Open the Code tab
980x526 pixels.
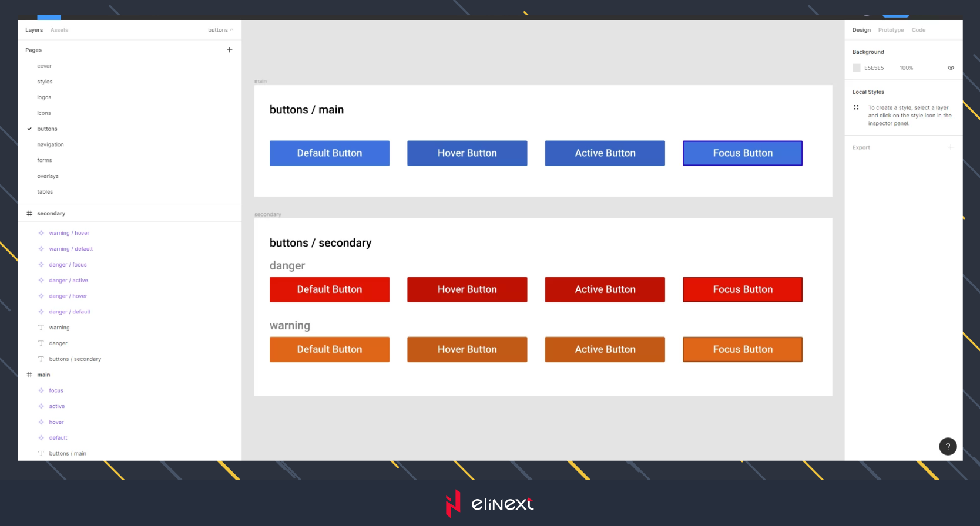click(918, 30)
